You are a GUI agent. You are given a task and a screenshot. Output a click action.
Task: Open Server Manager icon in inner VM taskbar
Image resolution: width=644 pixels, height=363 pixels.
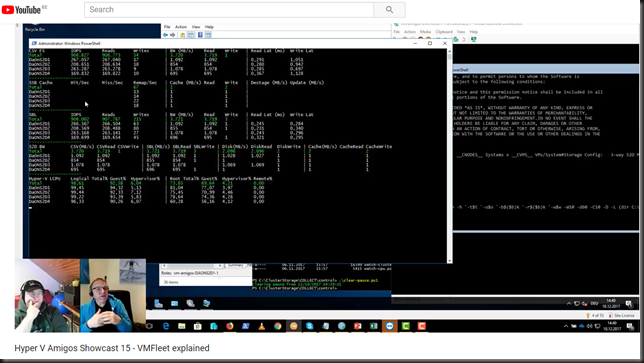tap(159, 303)
